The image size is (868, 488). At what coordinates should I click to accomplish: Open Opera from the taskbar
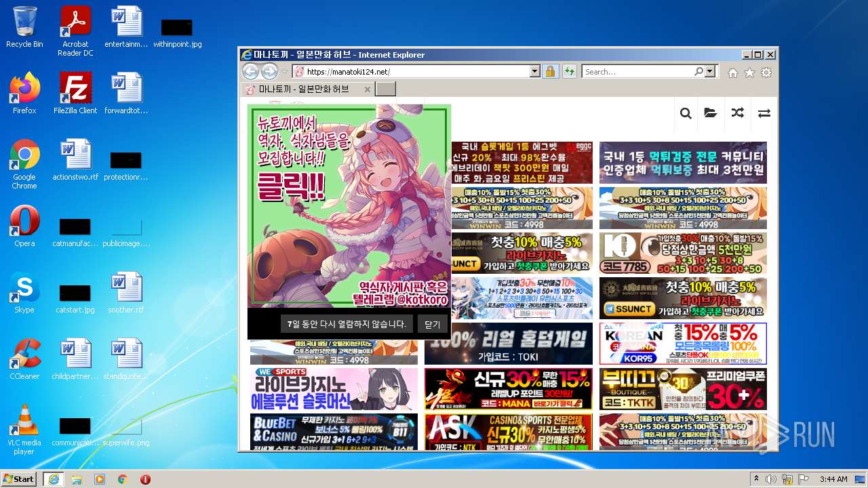(x=145, y=479)
